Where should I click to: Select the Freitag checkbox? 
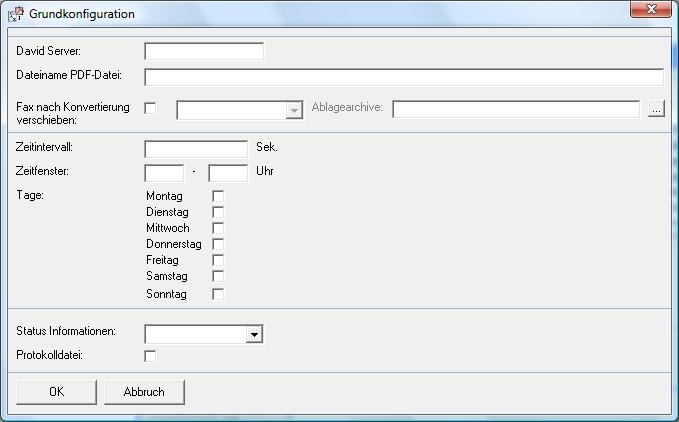tap(218, 260)
